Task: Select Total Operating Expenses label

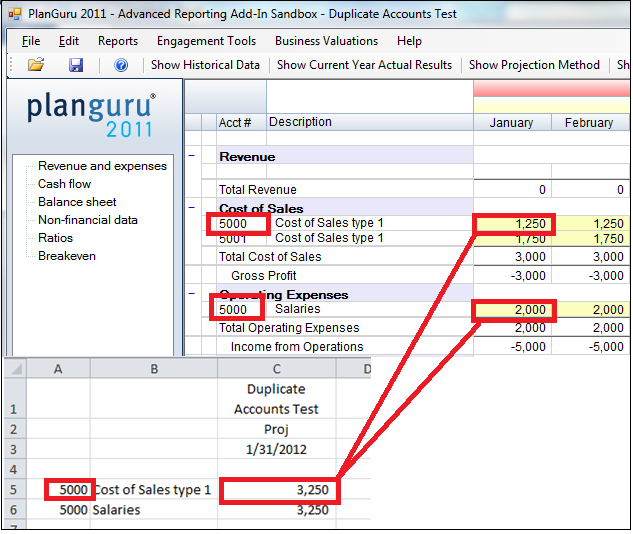Action: (289, 327)
